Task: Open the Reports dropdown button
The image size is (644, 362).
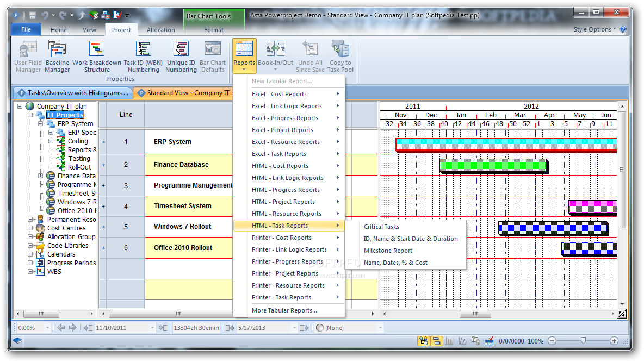Action: point(244,56)
